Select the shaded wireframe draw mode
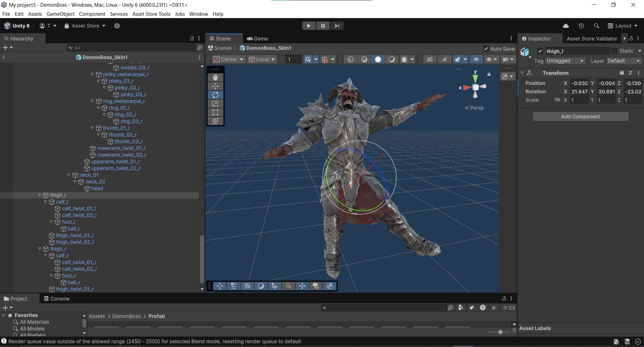644x347 pixels. [364, 59]
